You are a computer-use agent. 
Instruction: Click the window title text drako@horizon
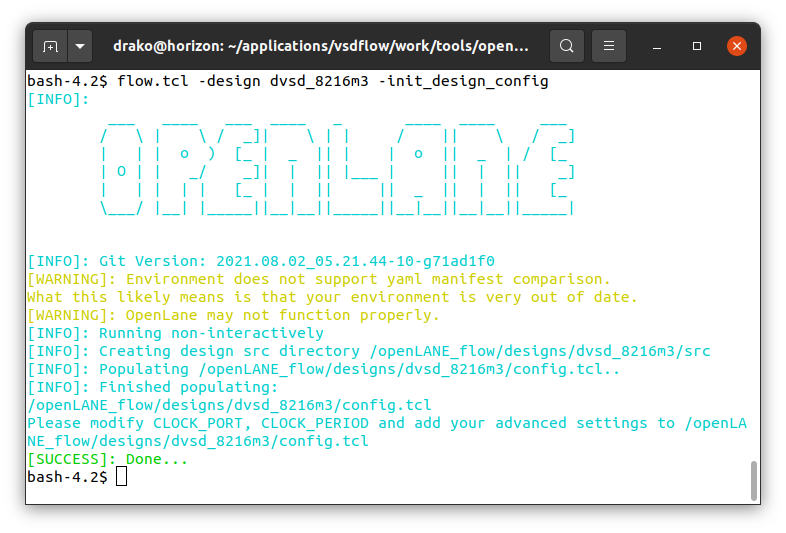point(321,46)
